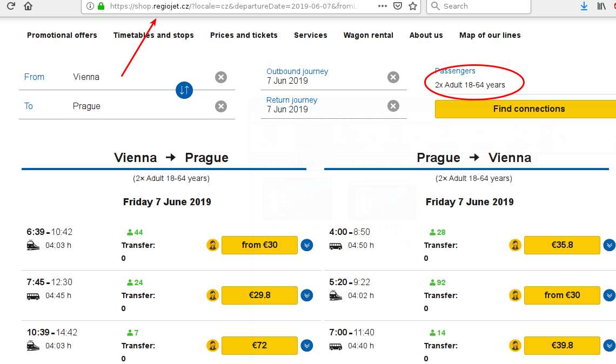The width and height of the screenshot is (616, 364).
Task: Bookmark this page with the star icon
Action: coord(413,6)
